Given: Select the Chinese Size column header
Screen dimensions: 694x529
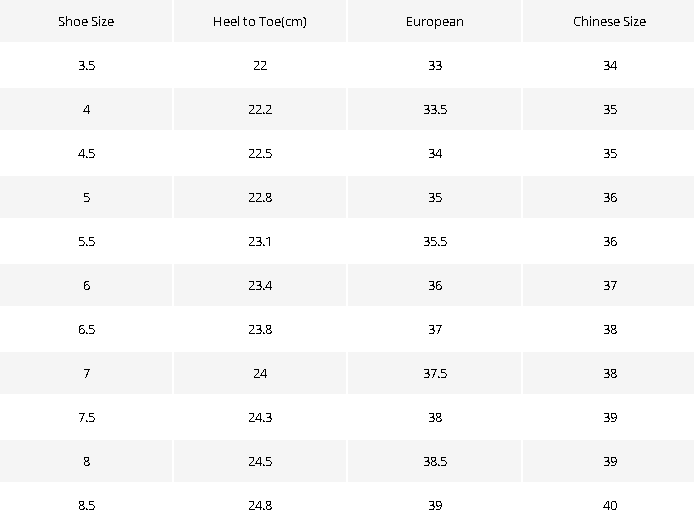Looking at the screenshot, I should [609, 21].
